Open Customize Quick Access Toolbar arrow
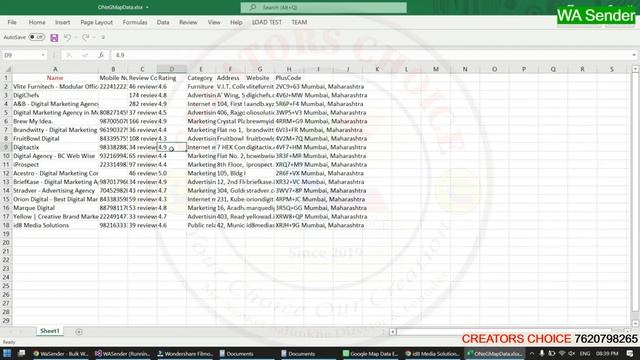The width and height of the screenshot is (640, 360). coord(103,38)
